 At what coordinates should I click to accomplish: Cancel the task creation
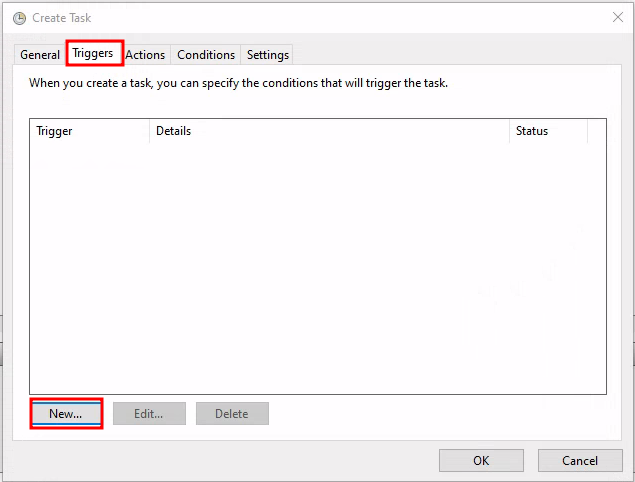click(x=580, y=461)
